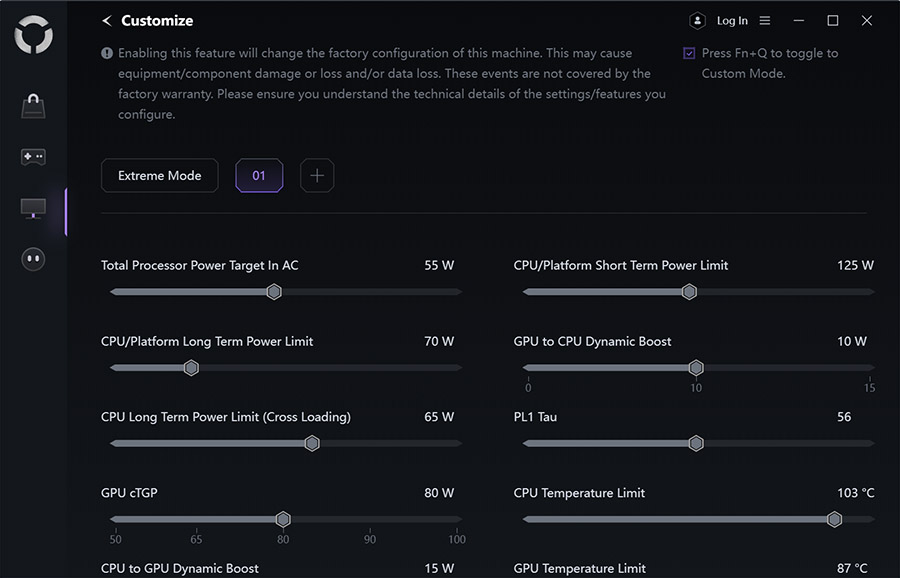Click the PL1 Tau slider handle
The width and height of the screenshot is (900, 578).
click(x=696, y=443)
